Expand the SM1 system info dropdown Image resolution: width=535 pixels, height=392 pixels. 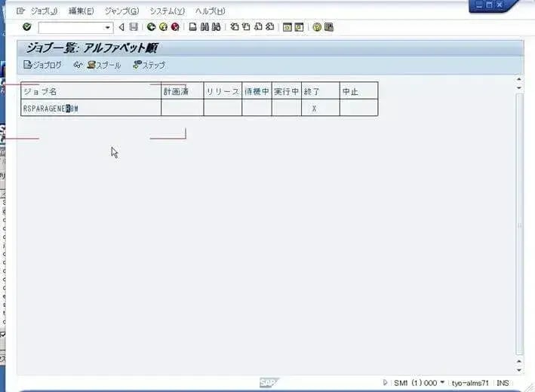(x=442, y=383)
